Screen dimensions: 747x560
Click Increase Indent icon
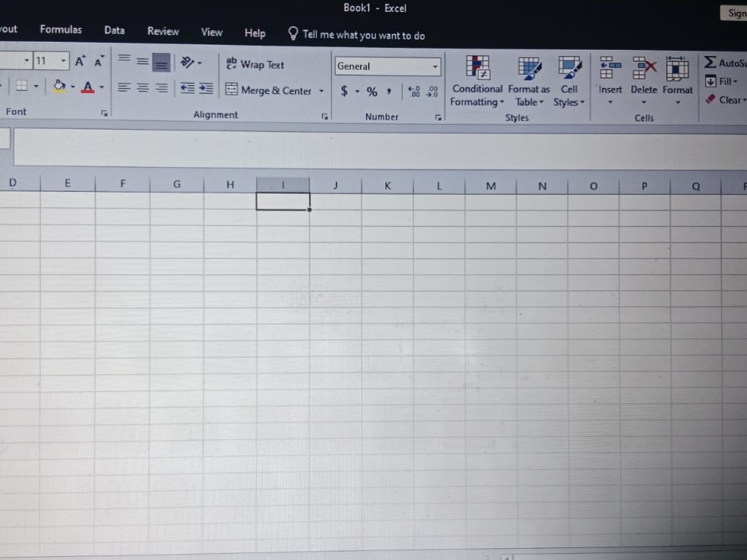coord(206,89)
